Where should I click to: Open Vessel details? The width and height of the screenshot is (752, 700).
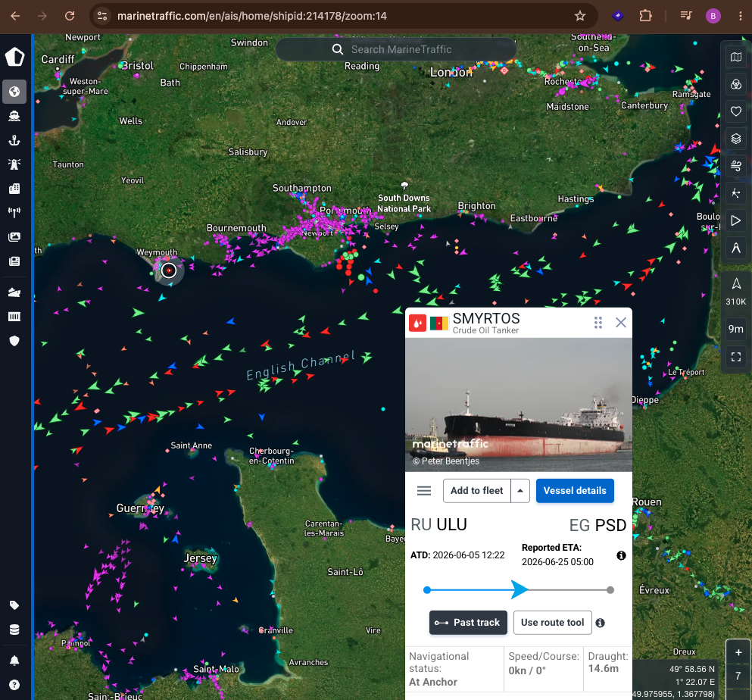(575, 491)
